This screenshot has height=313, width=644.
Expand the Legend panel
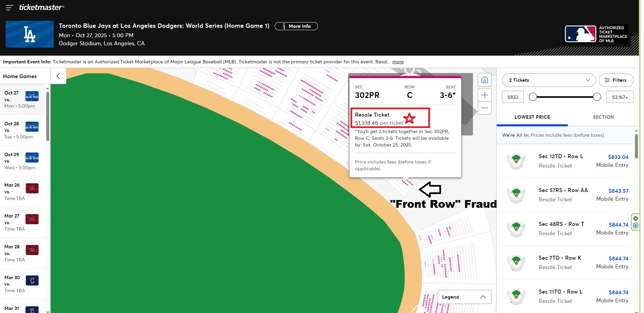(464, 297)
